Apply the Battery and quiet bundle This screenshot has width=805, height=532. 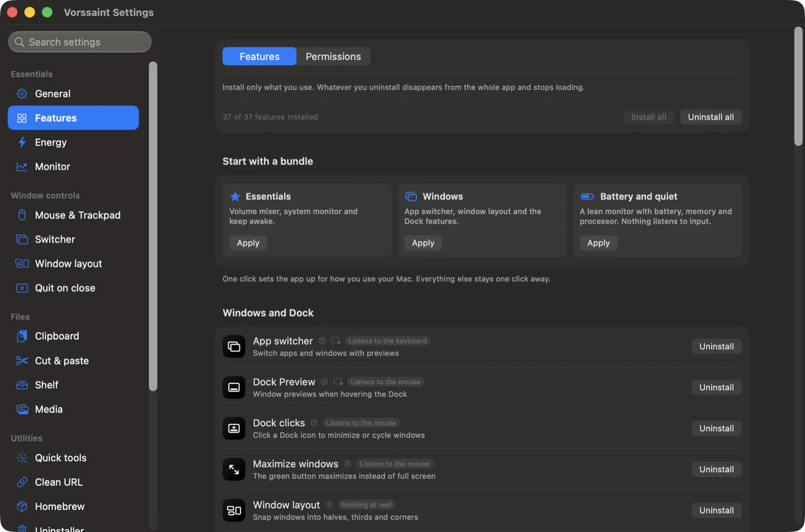tap(599, 243)
